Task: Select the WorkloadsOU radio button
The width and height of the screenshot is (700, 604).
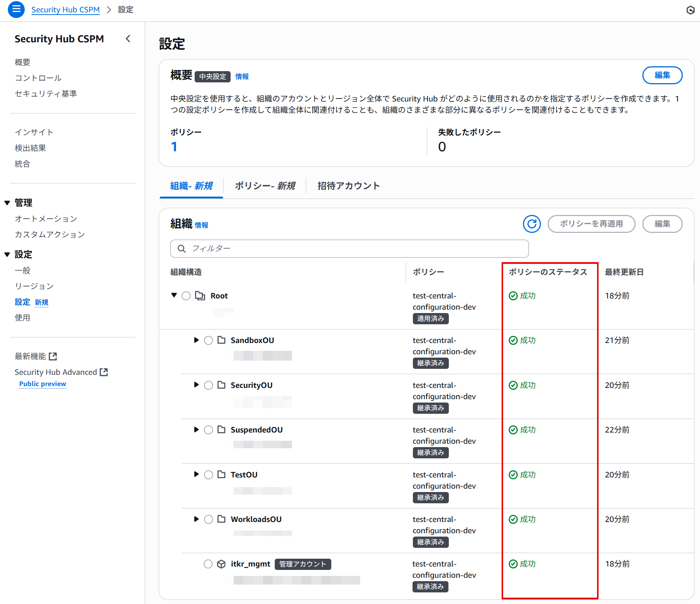Action: pos(209,519)
